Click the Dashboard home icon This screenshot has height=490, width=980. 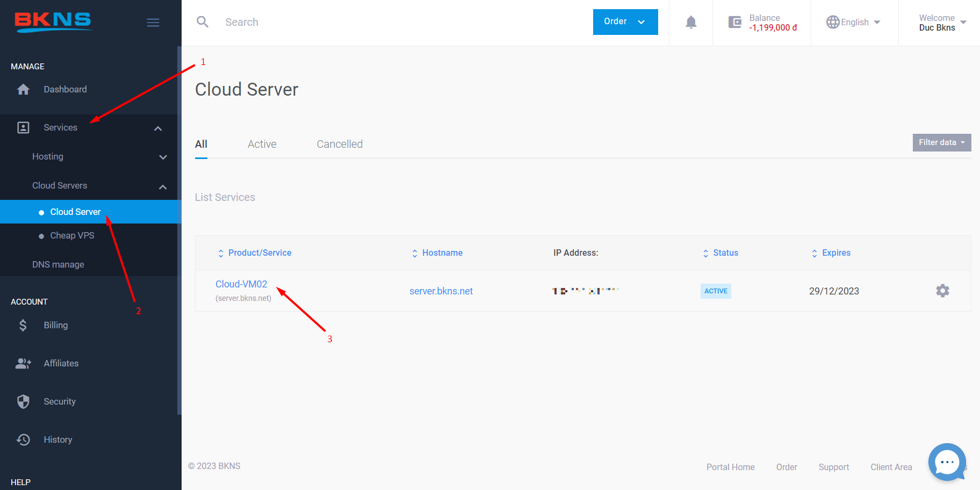pos(23,89)
